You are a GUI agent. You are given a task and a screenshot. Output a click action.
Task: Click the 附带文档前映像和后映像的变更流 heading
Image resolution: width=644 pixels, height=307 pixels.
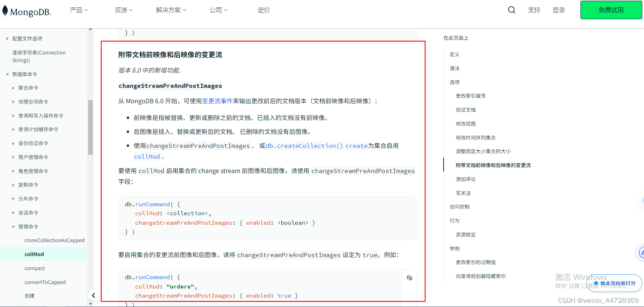(x=170, y=55)
